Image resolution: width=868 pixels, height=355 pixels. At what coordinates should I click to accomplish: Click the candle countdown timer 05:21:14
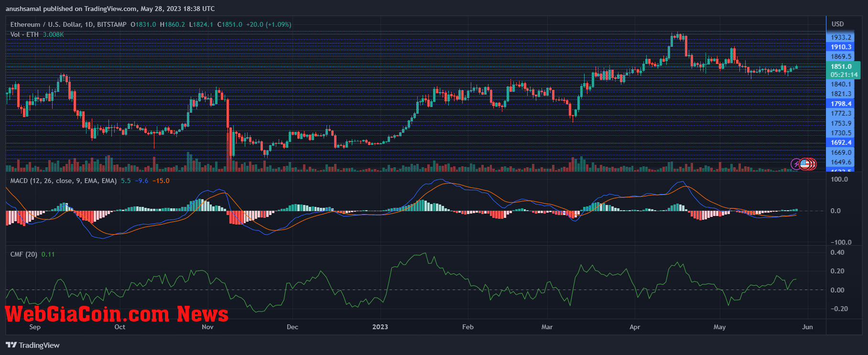[x=844, y=75]
